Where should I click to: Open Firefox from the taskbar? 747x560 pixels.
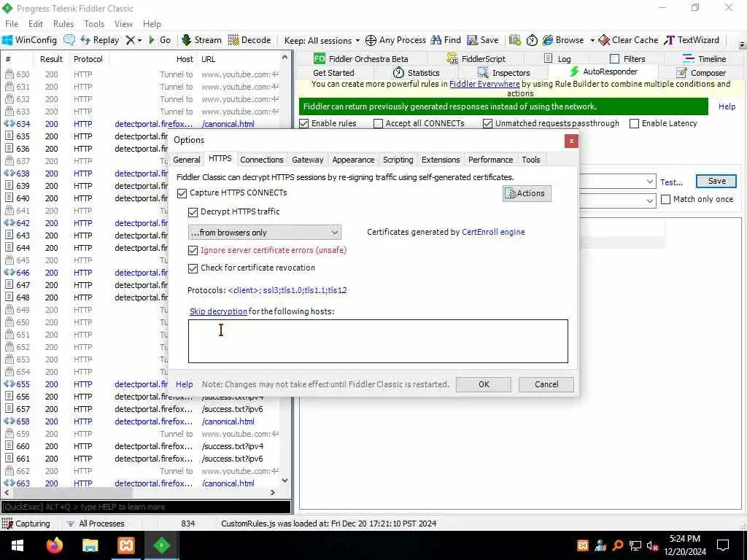pyautogui.click(x=54, y=545)
